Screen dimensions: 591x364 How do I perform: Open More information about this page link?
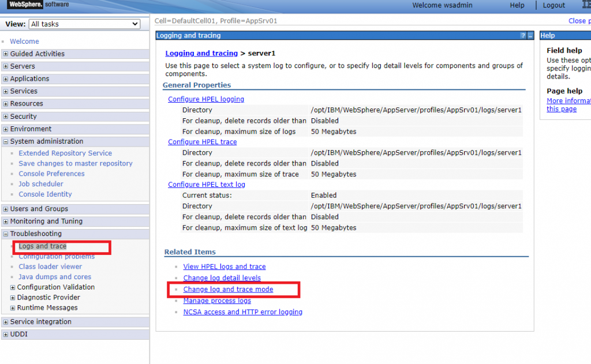pyautogui.click(x=568, y=105)
